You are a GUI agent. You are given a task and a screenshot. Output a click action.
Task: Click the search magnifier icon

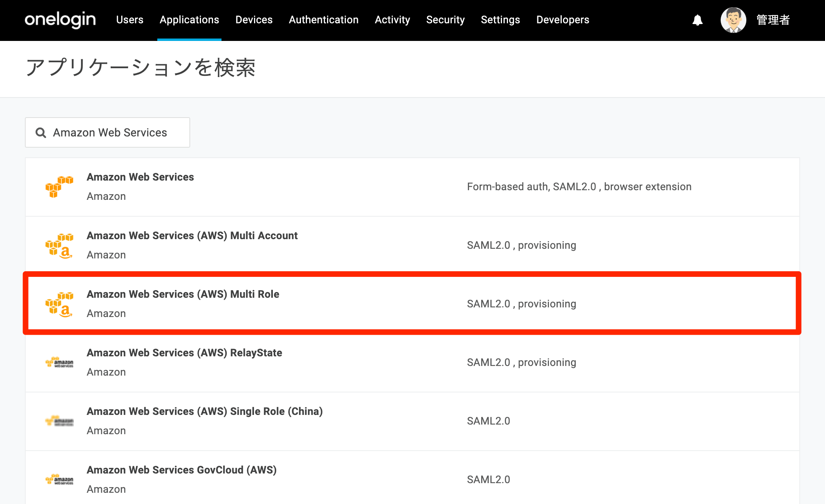41,132
